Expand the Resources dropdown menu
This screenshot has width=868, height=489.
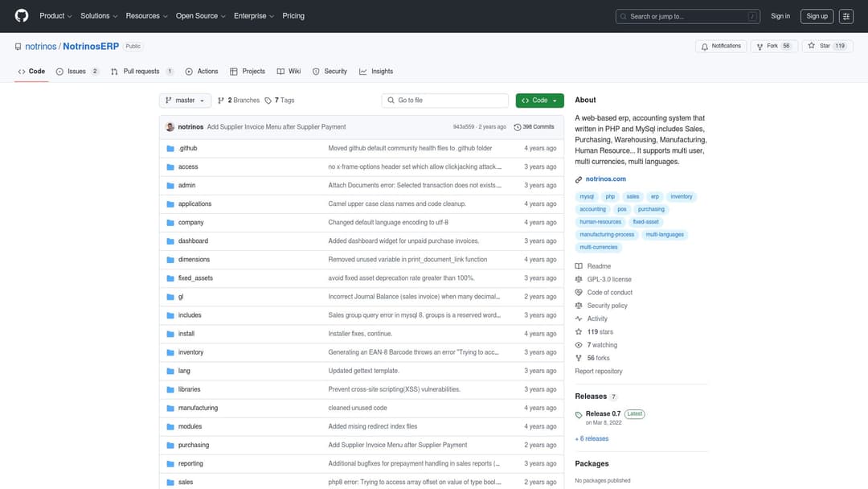146,16
